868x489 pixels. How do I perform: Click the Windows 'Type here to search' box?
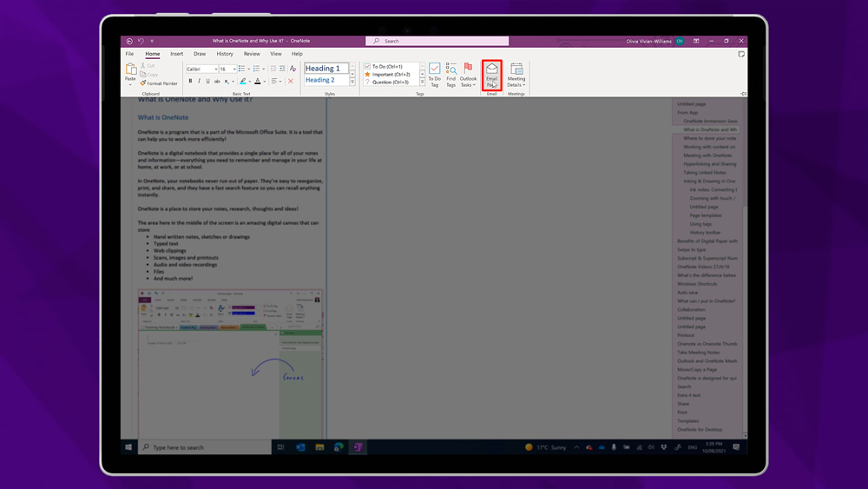(x=205, y=447)
